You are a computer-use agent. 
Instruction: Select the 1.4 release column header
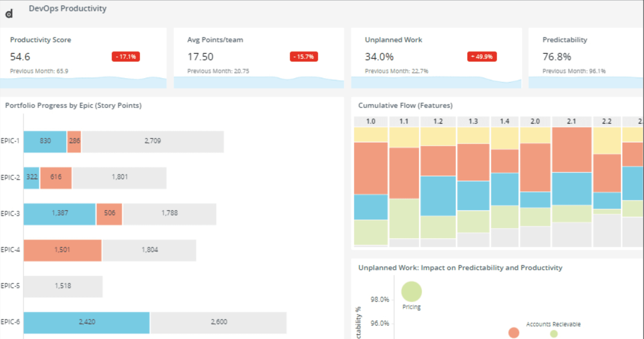tap(504, 121)
